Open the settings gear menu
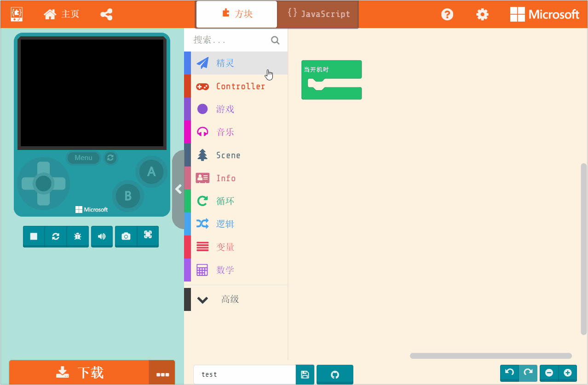 [482, 14]
